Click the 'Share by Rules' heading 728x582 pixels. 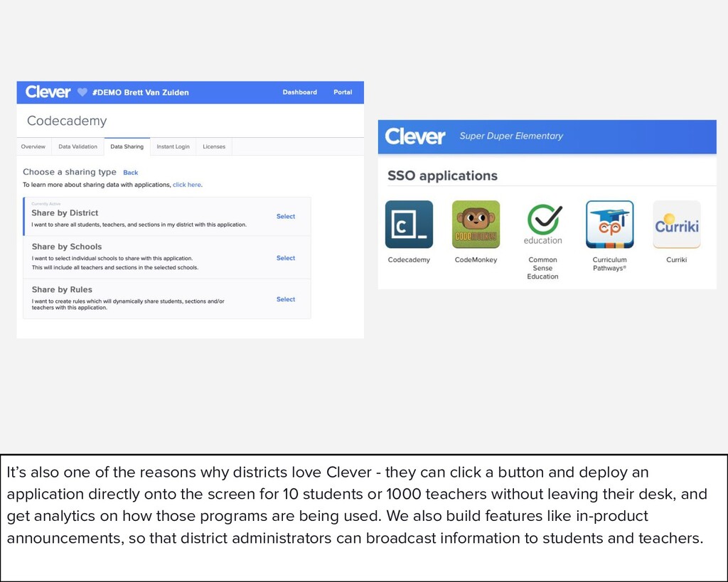coord(62,290)
